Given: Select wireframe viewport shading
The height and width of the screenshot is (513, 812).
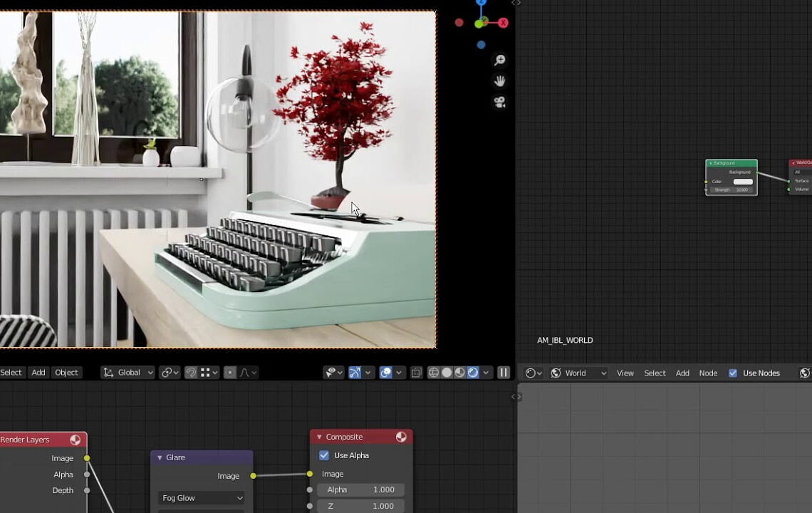Looking at the screenshot, I should pos(434,373).
